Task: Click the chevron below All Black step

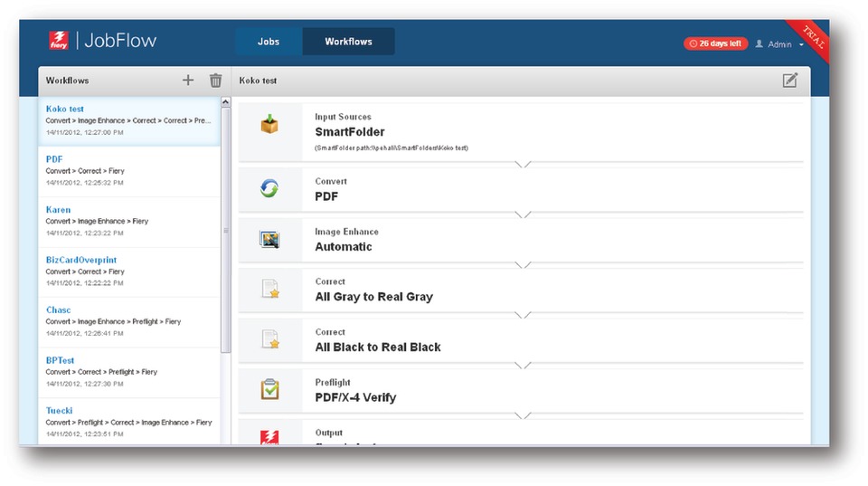Action: [x=523, y=366]
